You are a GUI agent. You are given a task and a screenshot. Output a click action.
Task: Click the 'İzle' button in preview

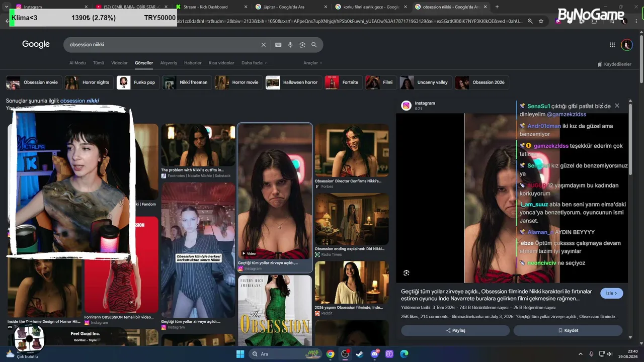pos(612,293)
